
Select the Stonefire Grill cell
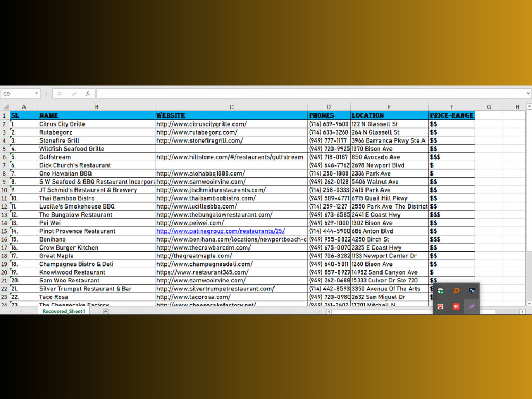pos(96,140)
